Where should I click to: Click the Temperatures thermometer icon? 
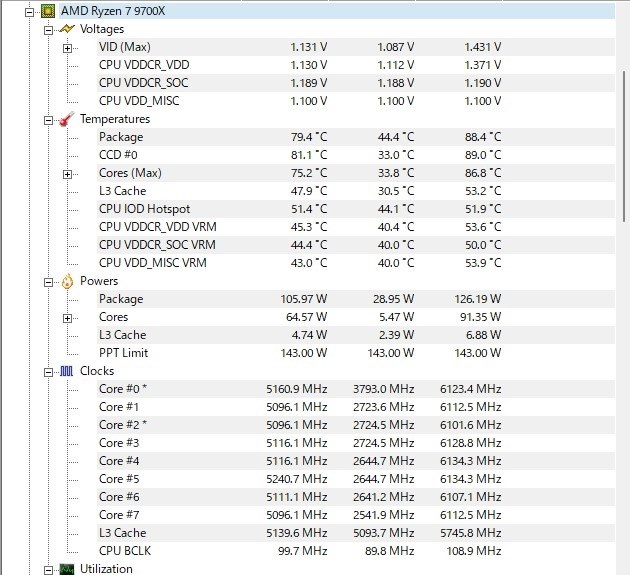click(67, 119)
